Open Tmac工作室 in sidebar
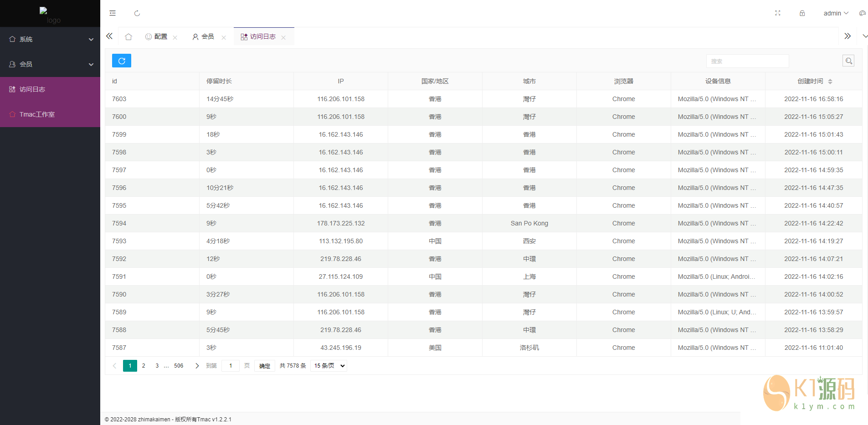 click(x=37, y=114)
